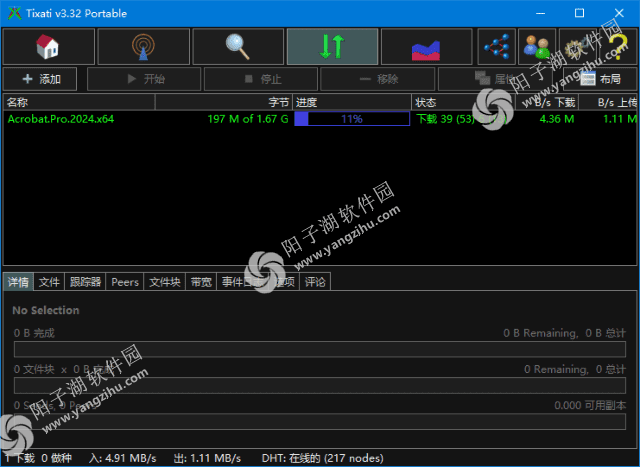Click the 属性 properties button
The image size is (640, 467).
tap(495, 79)
